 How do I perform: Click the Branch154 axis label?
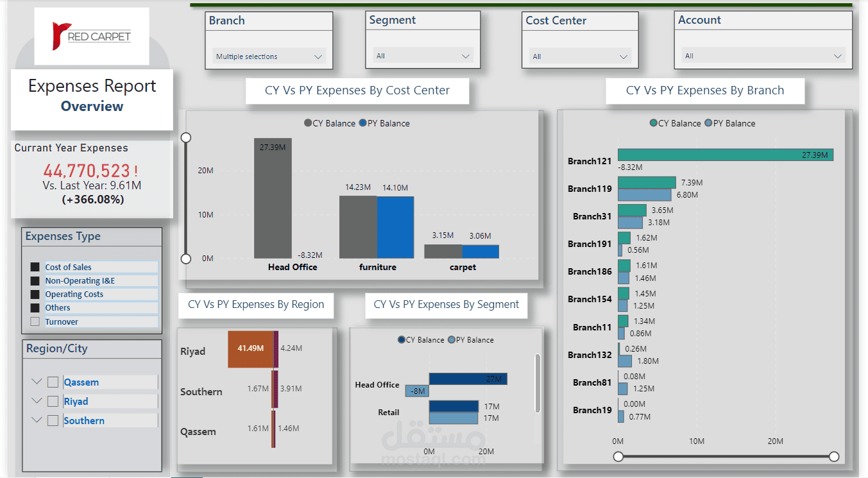[x=590, y=299]
